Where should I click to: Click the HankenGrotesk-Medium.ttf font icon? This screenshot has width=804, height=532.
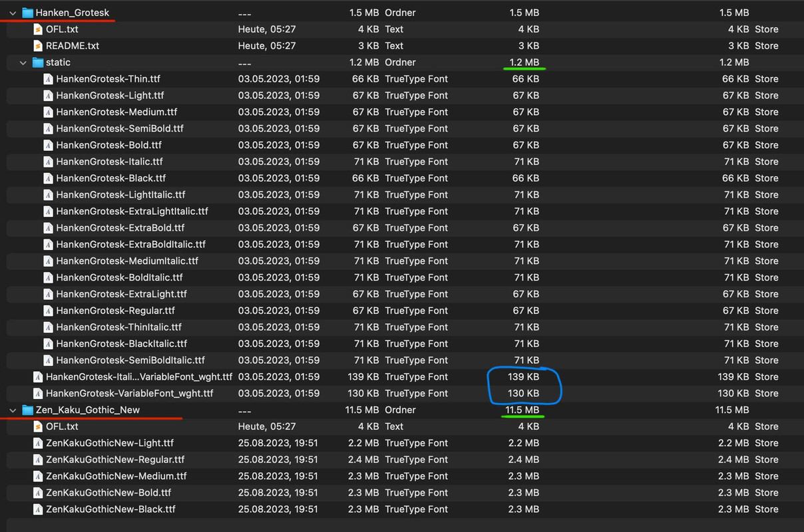point(48,112)
